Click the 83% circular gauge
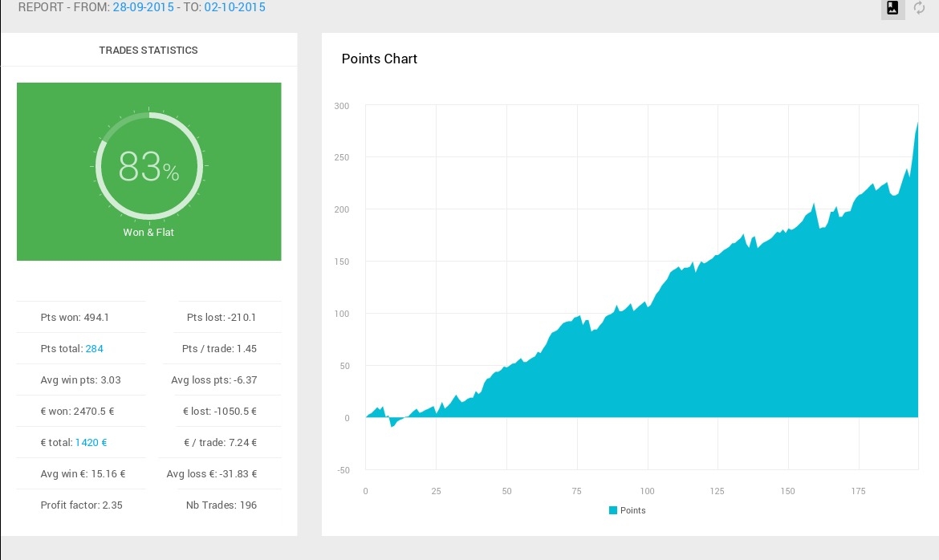Screen dimensions: 939x560 tap(148, 167)
